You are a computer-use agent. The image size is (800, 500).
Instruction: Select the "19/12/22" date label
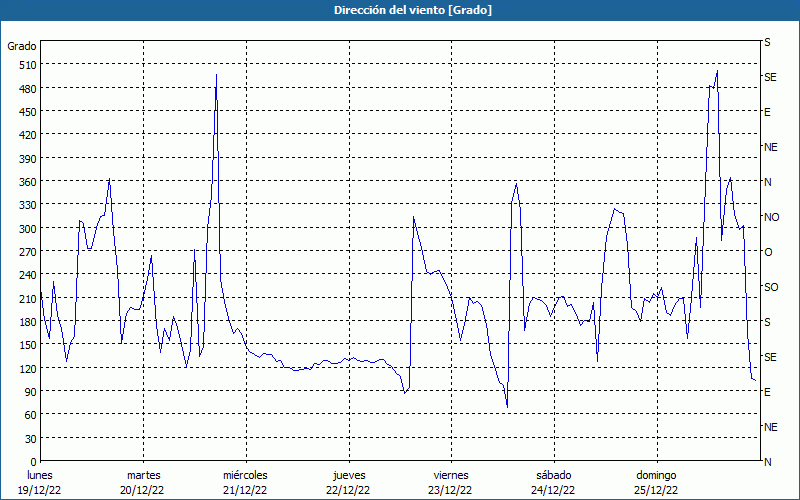[x=40, y=490]
